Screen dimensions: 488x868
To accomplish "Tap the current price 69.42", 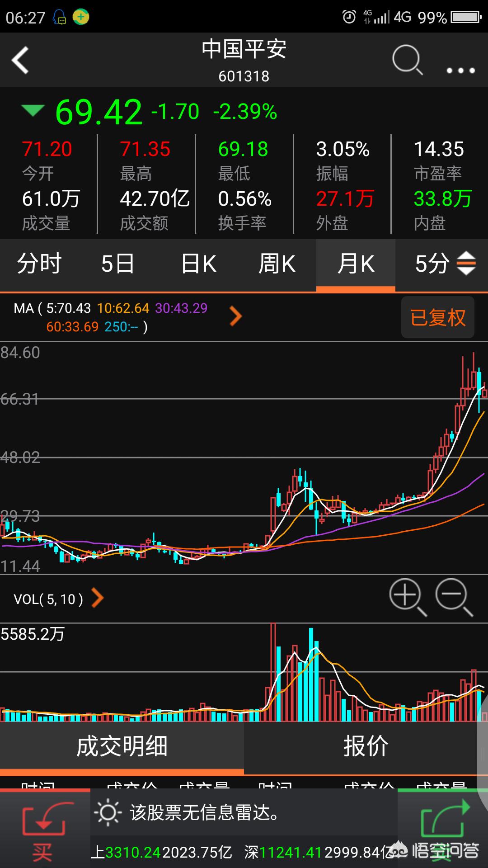I will [99, 112].
